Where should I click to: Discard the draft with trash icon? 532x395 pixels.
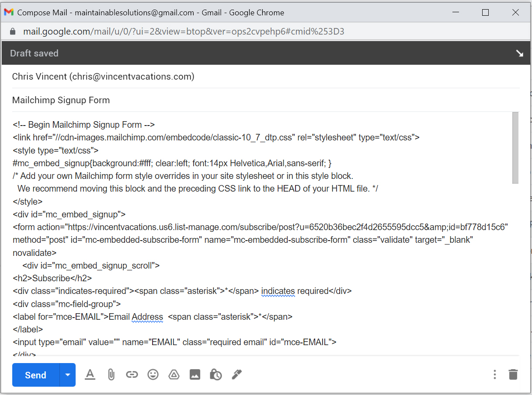coord(513,374)
